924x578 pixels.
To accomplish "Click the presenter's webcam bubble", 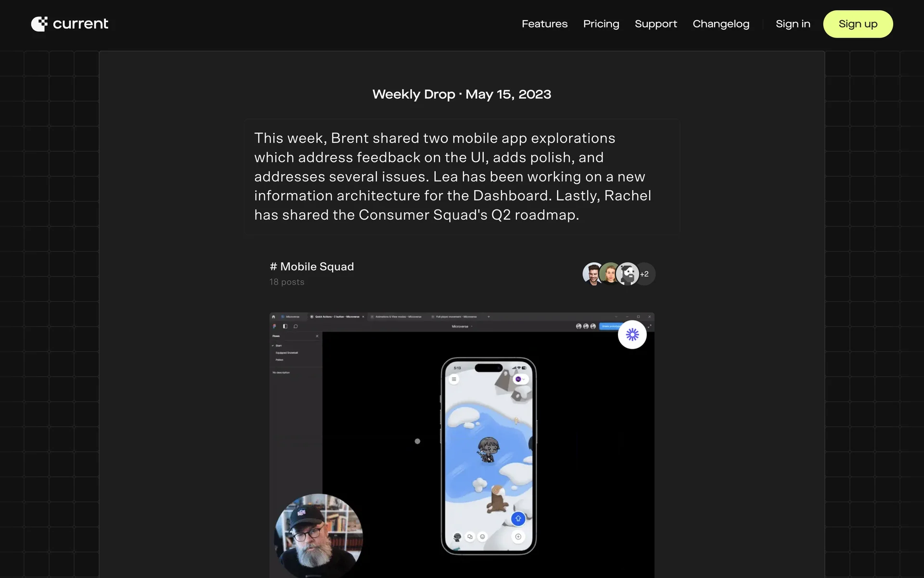I will point(318,536).
